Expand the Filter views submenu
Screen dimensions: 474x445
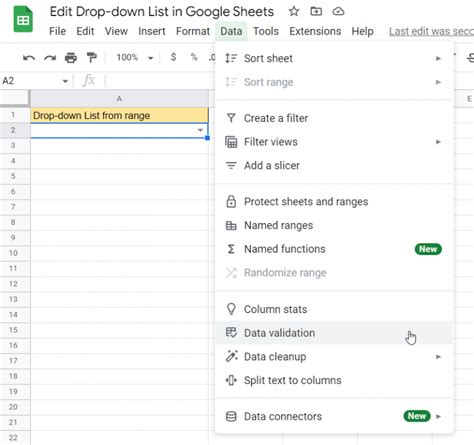(438, 142)
